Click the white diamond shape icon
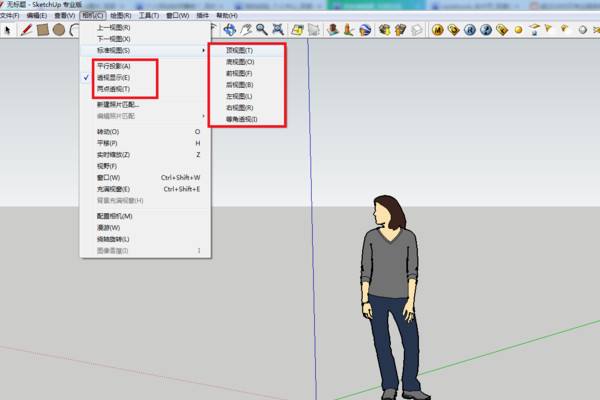The height and width of the screenshot is (400, 600). pyautogui.click(x=582, y=29)
